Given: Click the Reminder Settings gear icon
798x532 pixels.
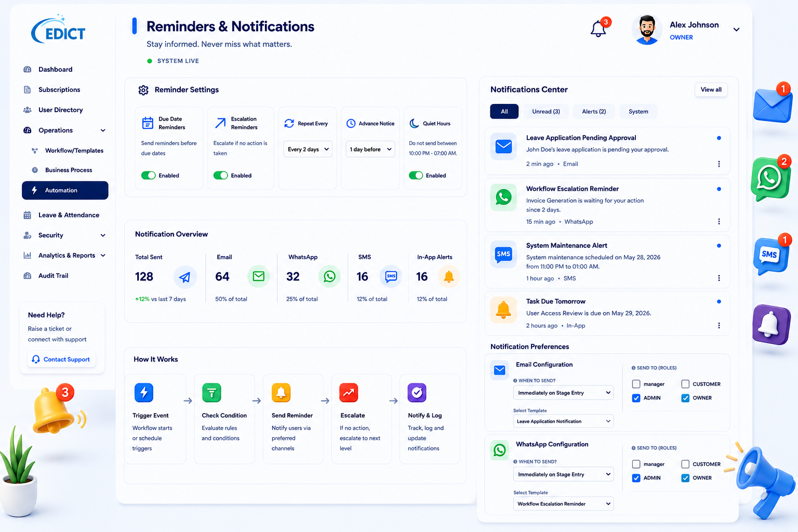Looking at the screenshot, I should click(143, 90).
